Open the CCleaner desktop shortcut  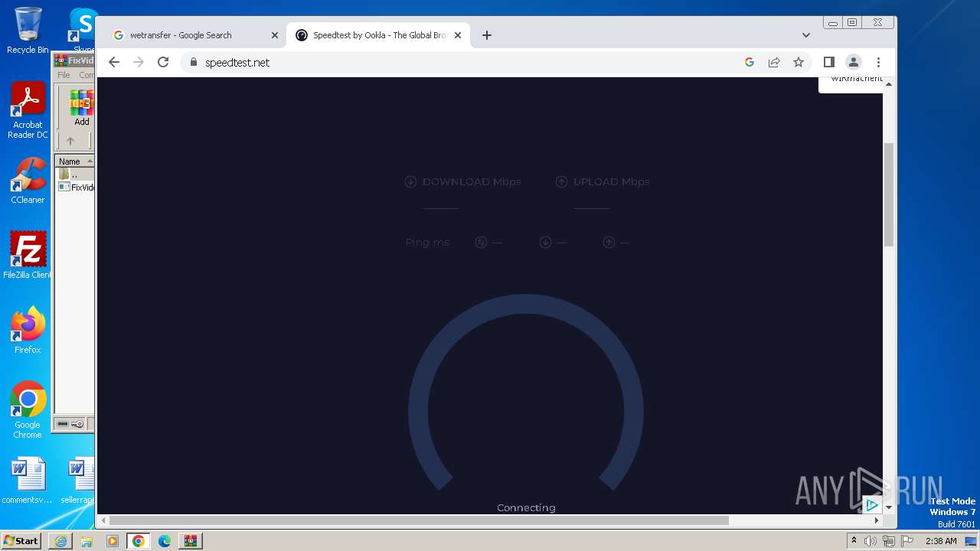point(28,181)
